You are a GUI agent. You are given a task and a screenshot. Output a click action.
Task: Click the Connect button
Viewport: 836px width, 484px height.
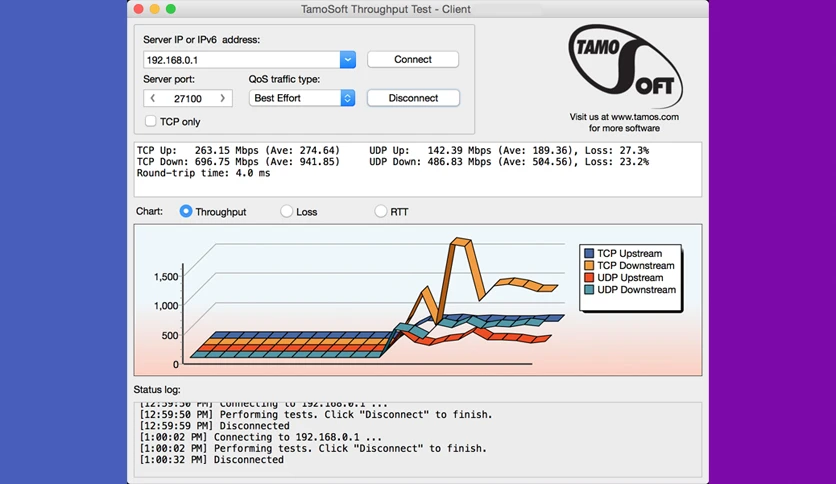click(x=413, y=59)
